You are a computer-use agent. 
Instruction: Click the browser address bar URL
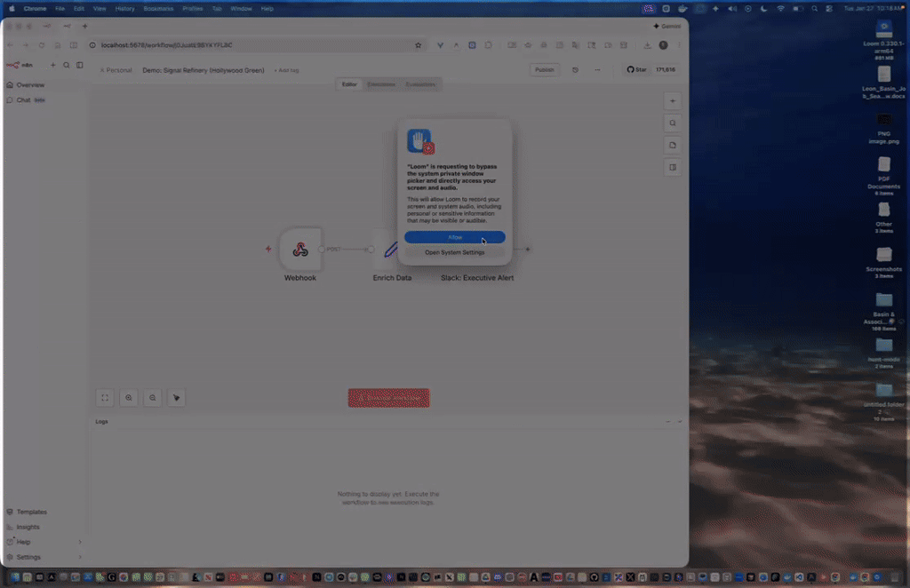tap(169, 44)
